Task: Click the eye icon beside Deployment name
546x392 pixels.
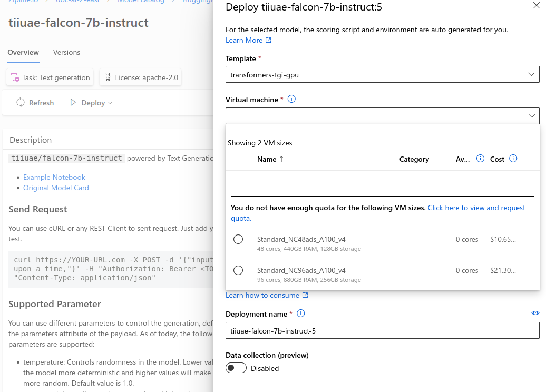Action: 535,313
